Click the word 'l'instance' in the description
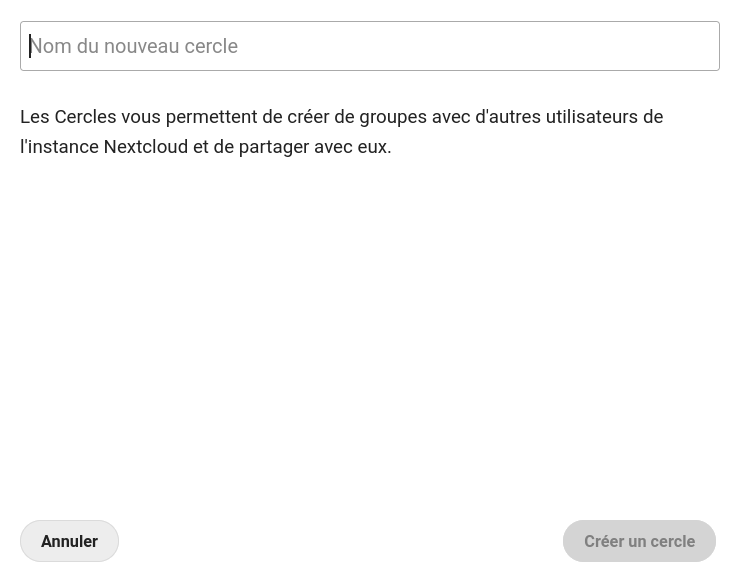Viewport: 738px width, 576px height. [59, 147]
